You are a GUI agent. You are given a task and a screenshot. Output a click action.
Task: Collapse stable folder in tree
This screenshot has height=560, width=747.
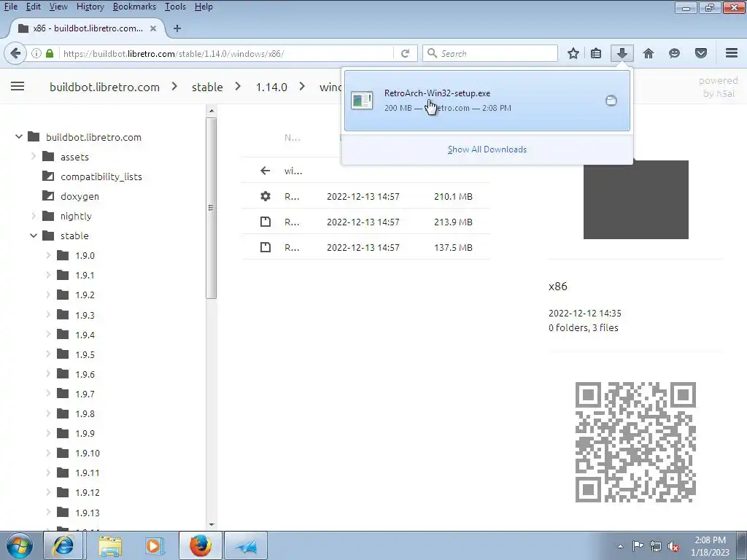(34, 236)
